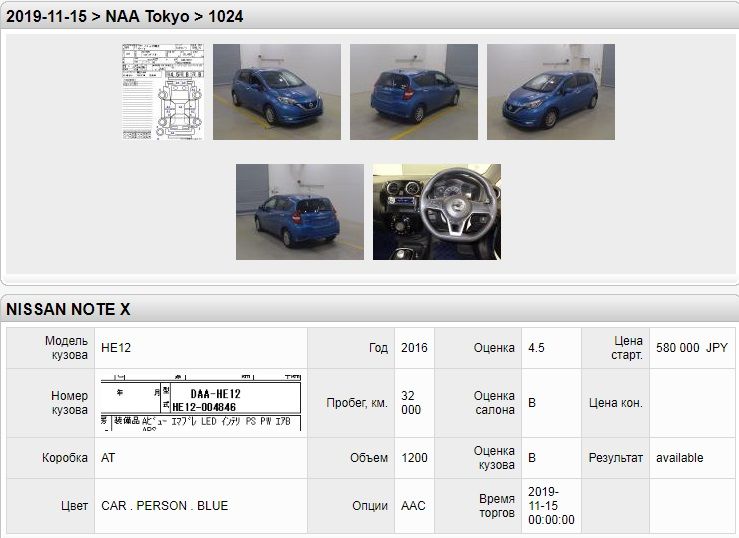Screen dimensions: 739x538
Task: Click the breadcrumb heading 2019-11-15 > NAA Tokyo > 1024
Action: [125, 16]
